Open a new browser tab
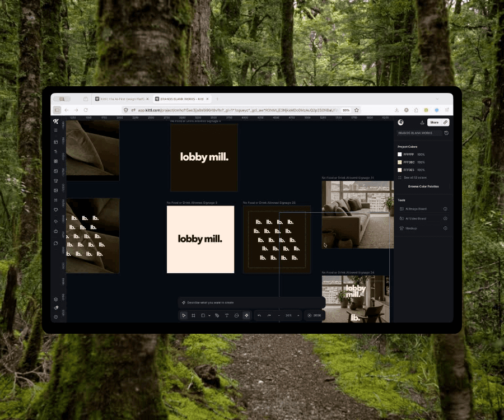504x420 pixels. 217,99
